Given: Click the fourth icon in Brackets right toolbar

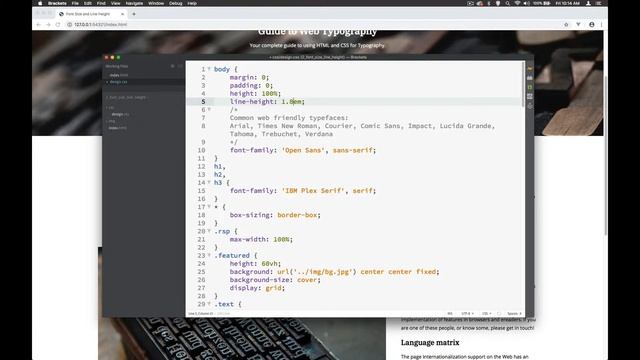Looking at the screenshot, I should tap(529, 97).
